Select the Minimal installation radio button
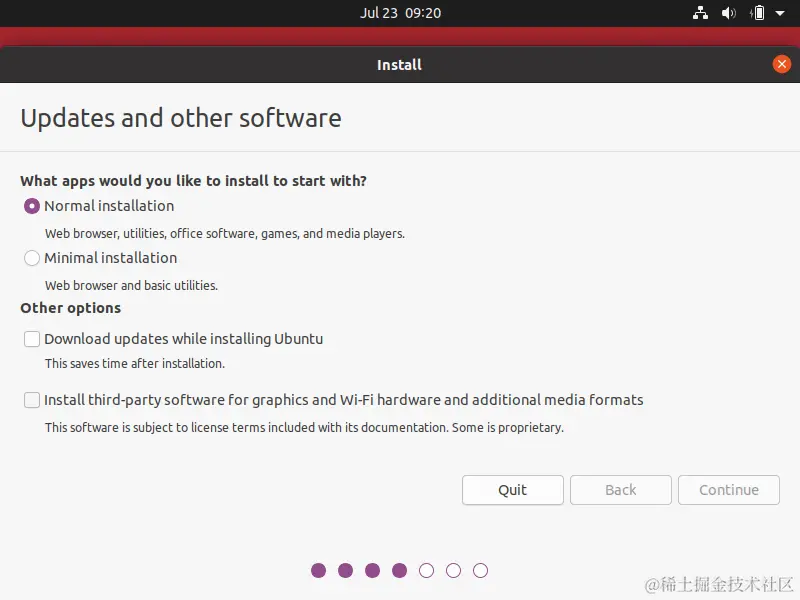The width and height of the screenshot is (800, 600). pos(32,258)
